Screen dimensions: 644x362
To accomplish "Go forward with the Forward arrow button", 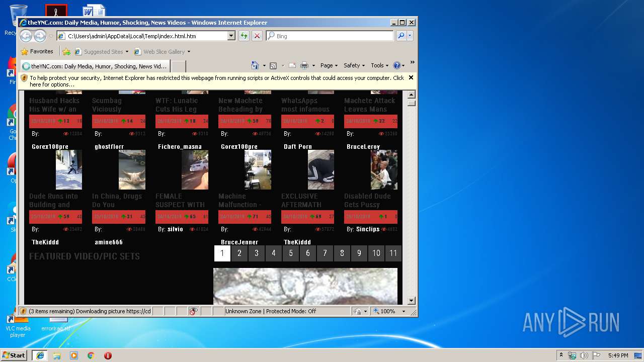I will pos(40,36).
